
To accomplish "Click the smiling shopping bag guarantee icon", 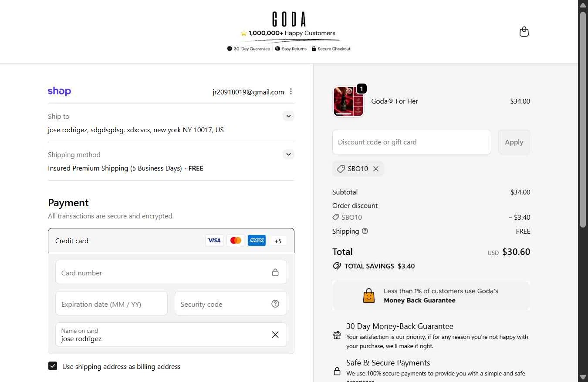I will 369,295.
